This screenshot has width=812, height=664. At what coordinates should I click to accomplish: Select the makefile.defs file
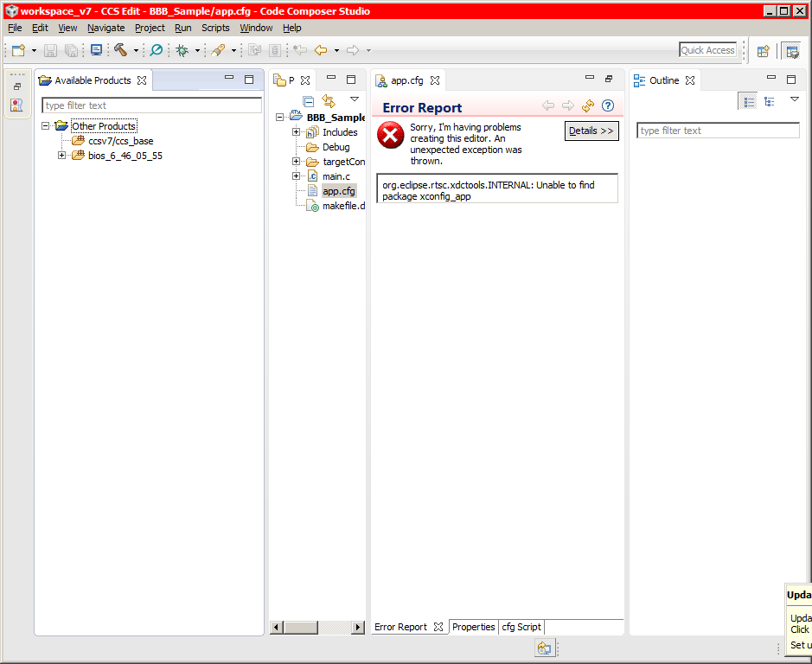point(343,206)
